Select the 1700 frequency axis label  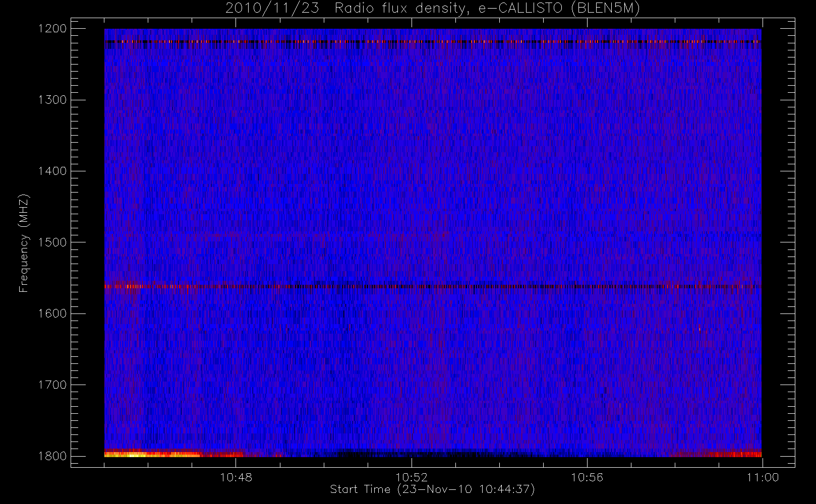[x=52, y=385]
